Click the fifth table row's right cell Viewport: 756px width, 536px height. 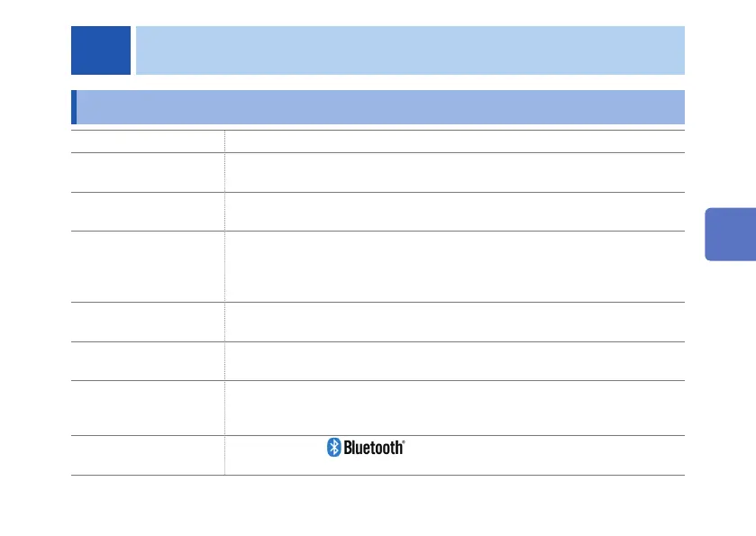coord(454,322)
